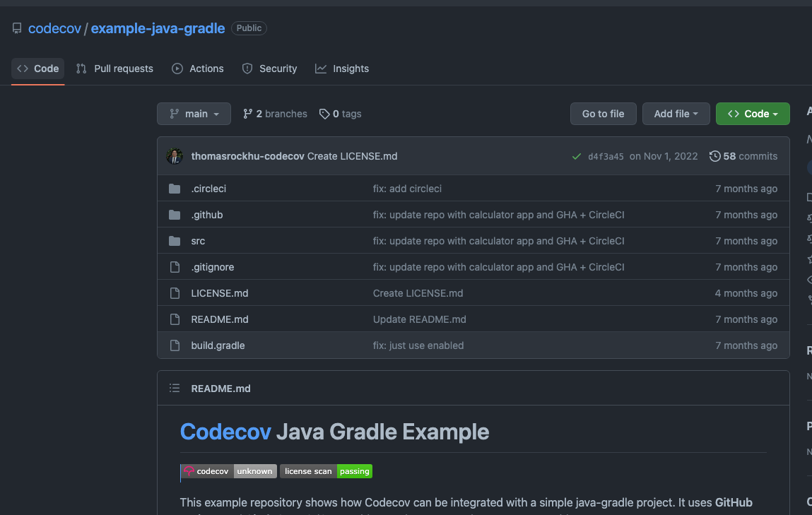Click the '4 months ago' timestamp on LICENSE.md
This screenshot has height=515, width=812.
pos(746,293)
